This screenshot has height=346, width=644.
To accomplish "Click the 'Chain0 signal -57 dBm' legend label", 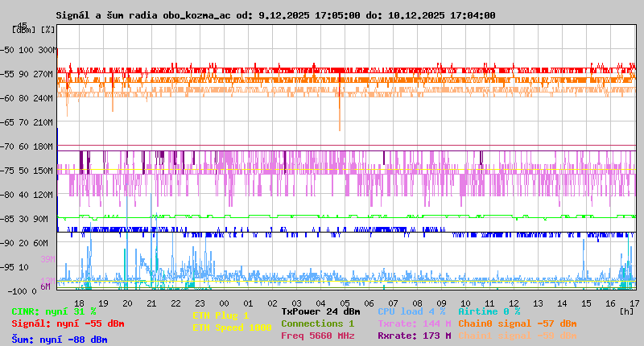I will [518, 323].
